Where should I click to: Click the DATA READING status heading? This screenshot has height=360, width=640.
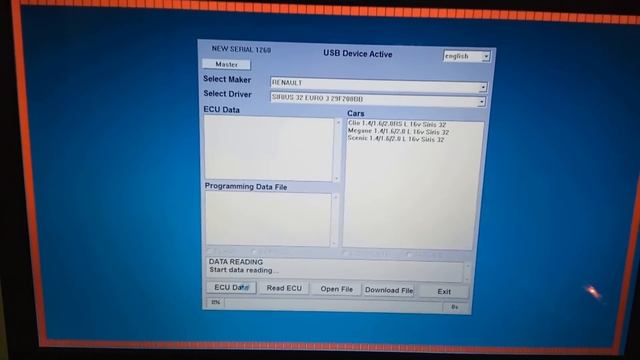(236, 262)
